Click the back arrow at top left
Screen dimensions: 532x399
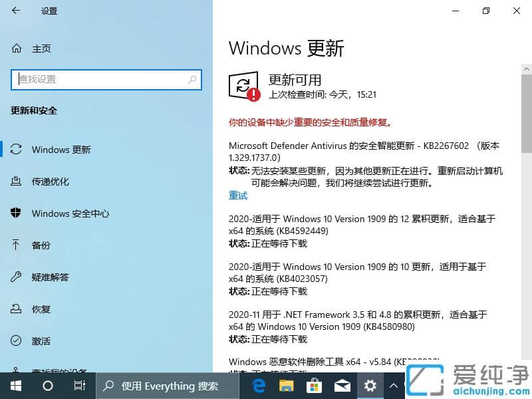click(x=16, y=11)
